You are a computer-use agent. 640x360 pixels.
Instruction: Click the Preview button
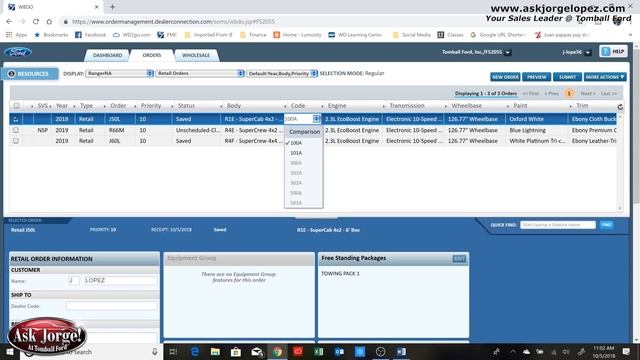[536, 77]
